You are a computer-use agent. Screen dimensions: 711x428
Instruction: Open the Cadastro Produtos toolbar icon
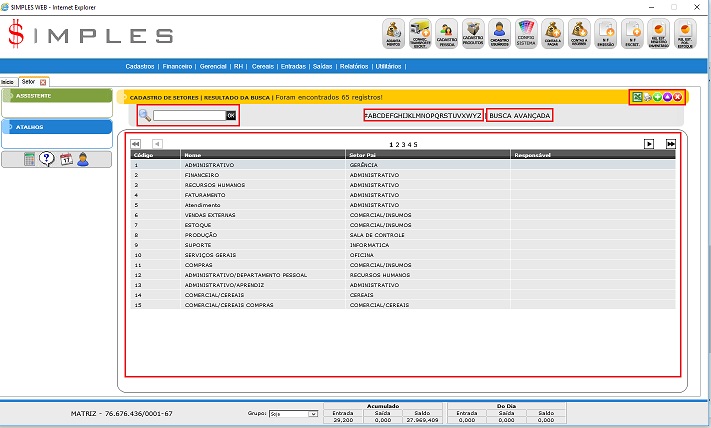473,34
